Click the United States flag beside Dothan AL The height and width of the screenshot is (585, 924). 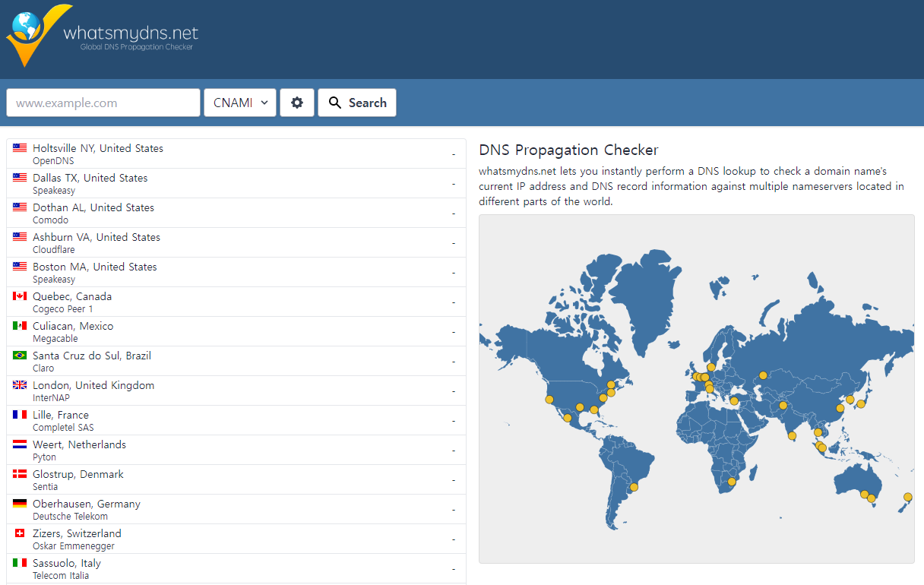coord(20,207)
